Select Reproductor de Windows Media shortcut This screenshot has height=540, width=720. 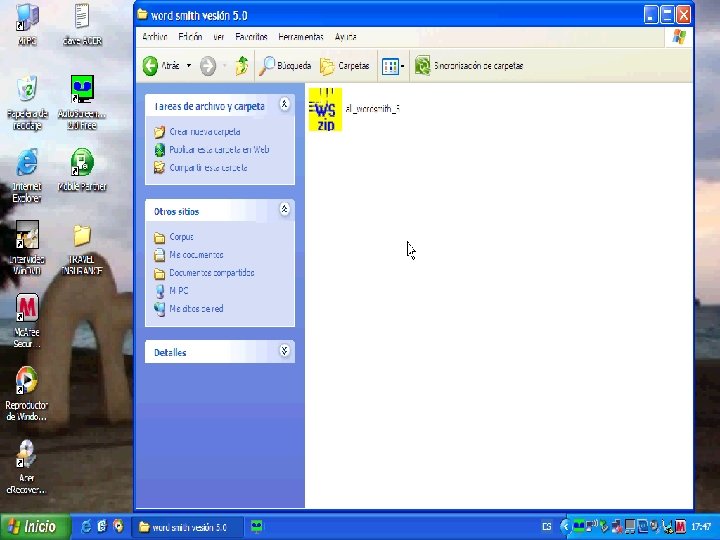[26, 394]
